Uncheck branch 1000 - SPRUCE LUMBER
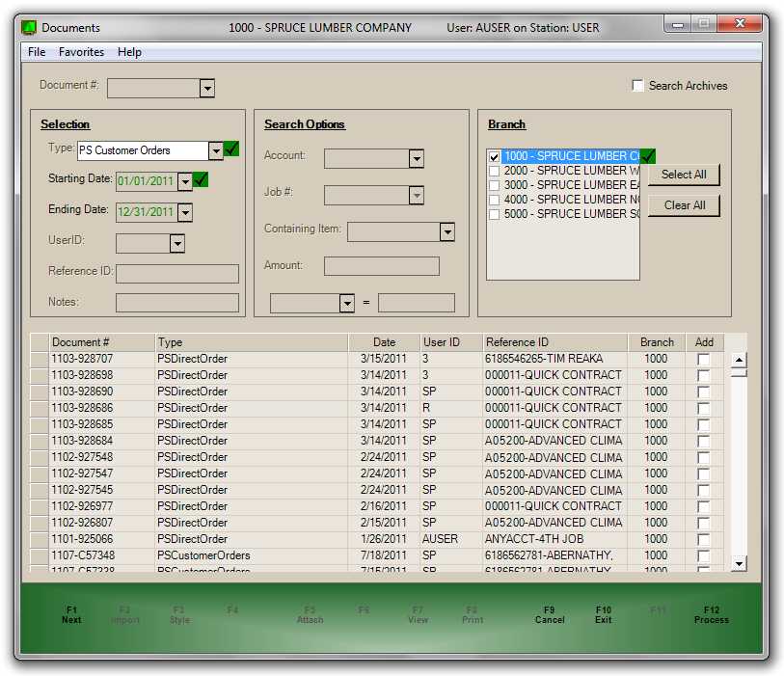This screenshot has height=676, width=784. coord(495,156)
